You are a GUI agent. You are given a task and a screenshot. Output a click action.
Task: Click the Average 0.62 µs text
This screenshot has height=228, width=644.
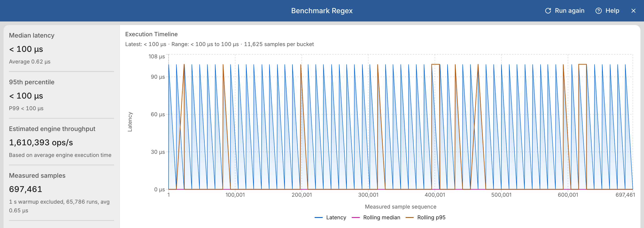tap(30, 61)
